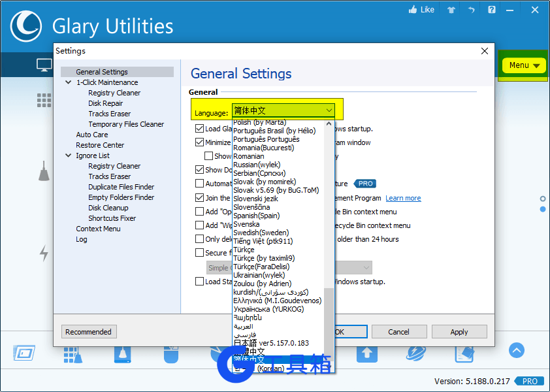
Task: Collapse the 1-Click Maintenance tree node
Action: (x=69, y=82)
